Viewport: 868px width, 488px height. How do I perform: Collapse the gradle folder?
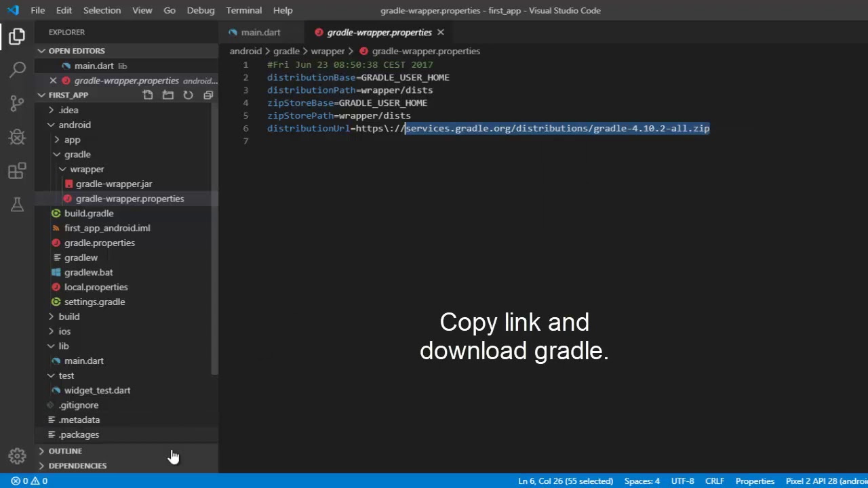57,155
